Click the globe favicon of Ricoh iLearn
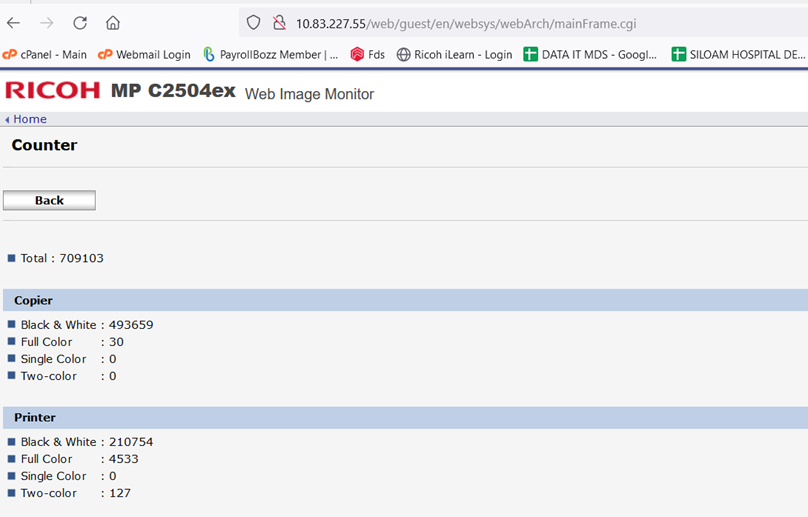 point(403,54)
